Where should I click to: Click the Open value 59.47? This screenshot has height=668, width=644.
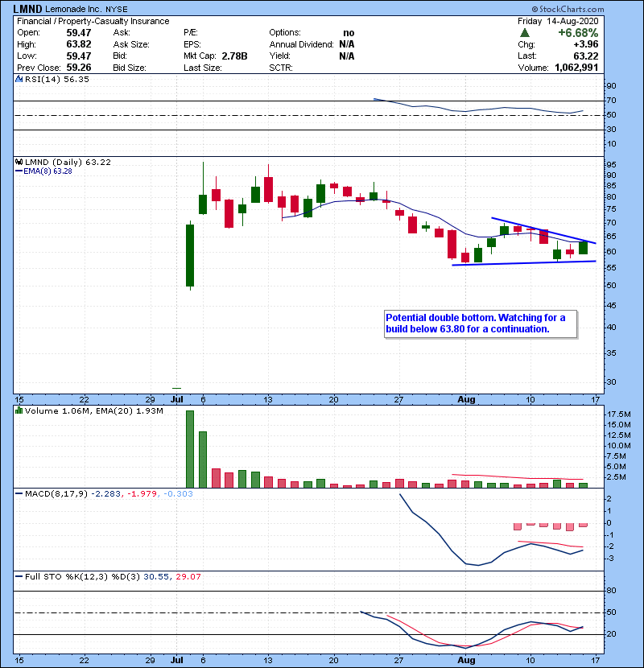click(x=79, y=33)
